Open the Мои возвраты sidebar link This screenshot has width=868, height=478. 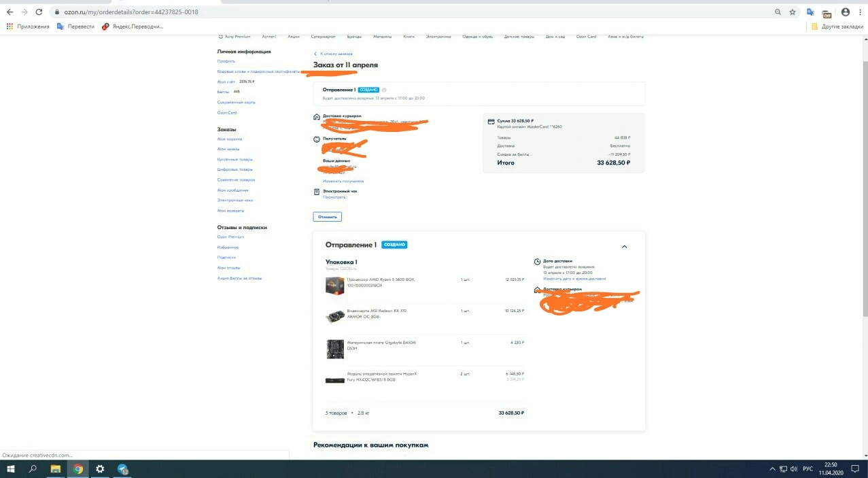tap(231, 211)
